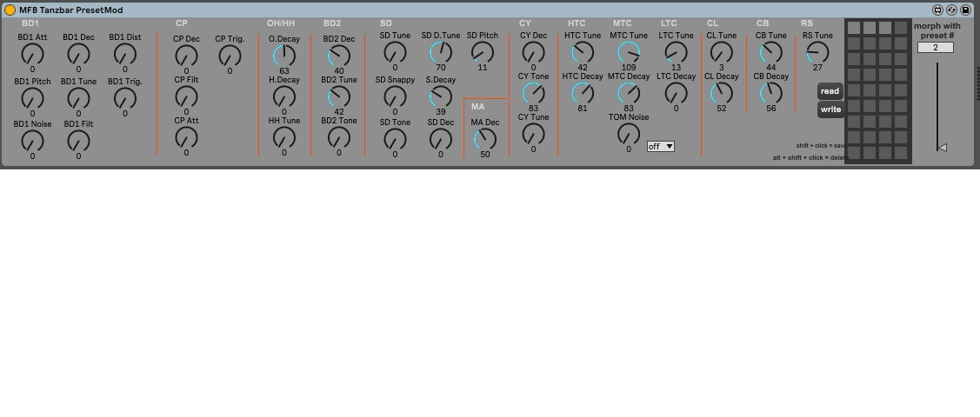Click the MA Dec knob
Screen dimensions: 980x417
tap(484, 139)
